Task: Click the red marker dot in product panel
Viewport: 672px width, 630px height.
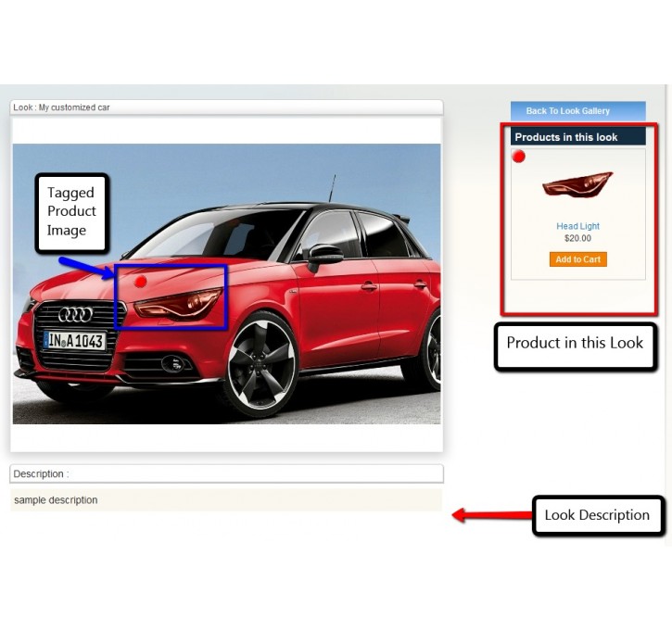Action: (518, 157)
